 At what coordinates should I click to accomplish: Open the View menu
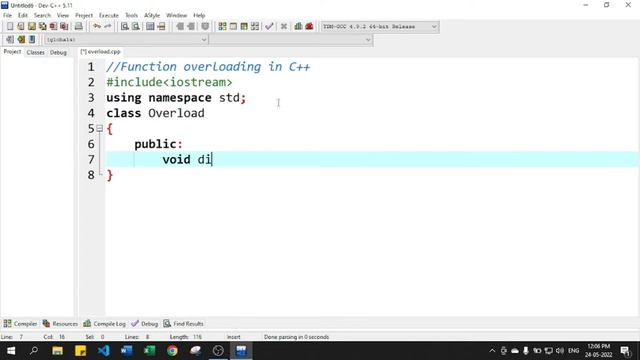pyautogui.click(x=62, y=16)
